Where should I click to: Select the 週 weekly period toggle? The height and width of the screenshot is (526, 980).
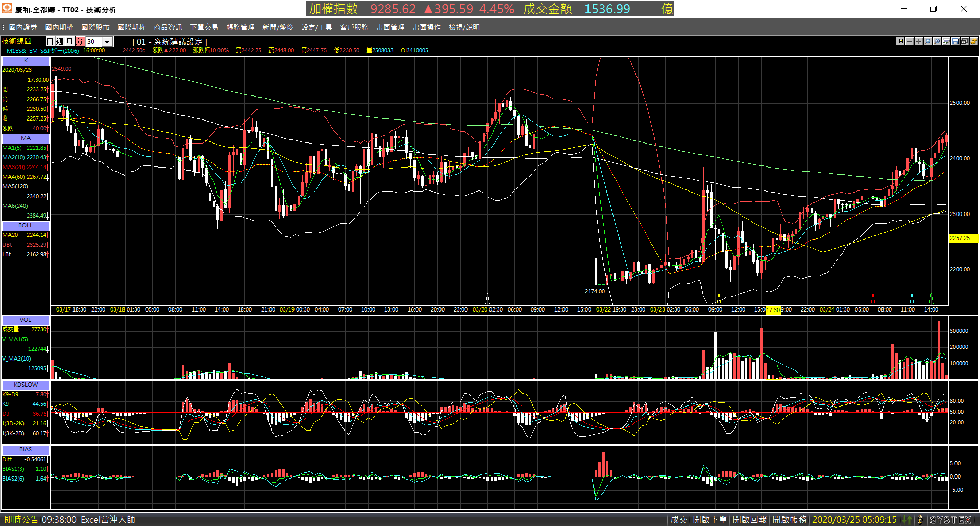point(60,41)
